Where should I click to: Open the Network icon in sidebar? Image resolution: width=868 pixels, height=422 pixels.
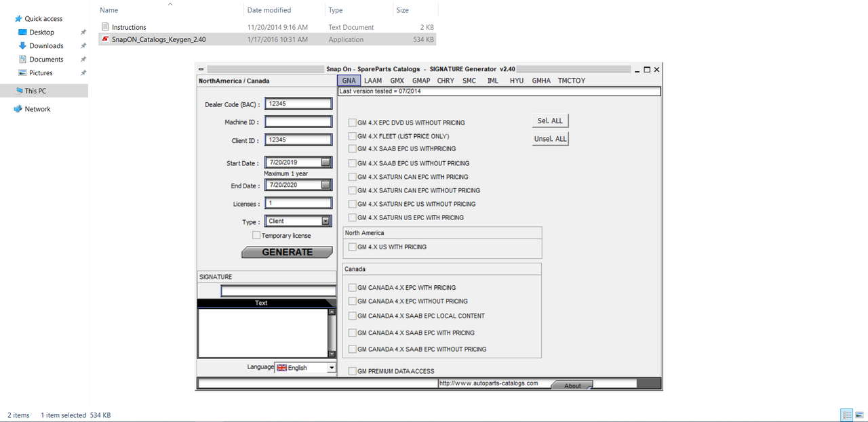click(x=18, y=109)
